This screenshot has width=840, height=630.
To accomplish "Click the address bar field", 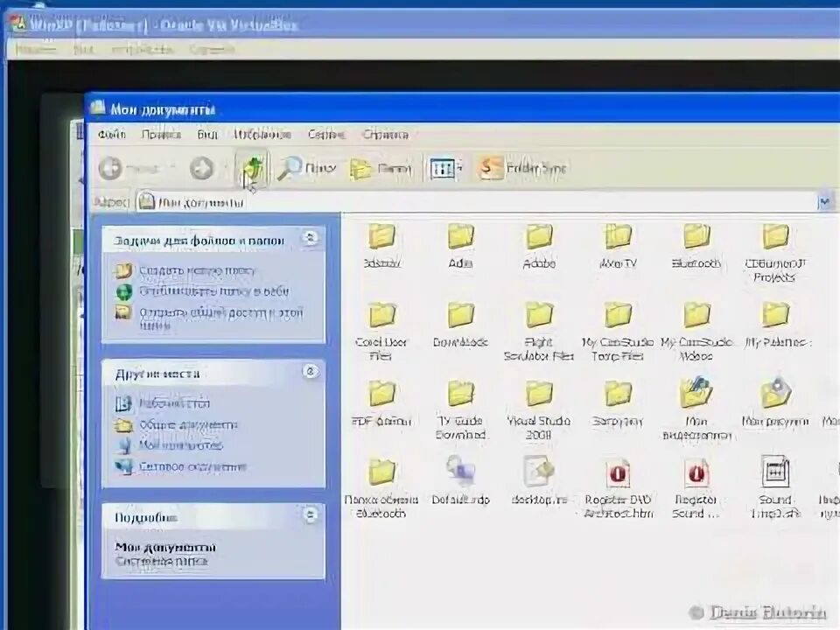I will coord(476,202).
